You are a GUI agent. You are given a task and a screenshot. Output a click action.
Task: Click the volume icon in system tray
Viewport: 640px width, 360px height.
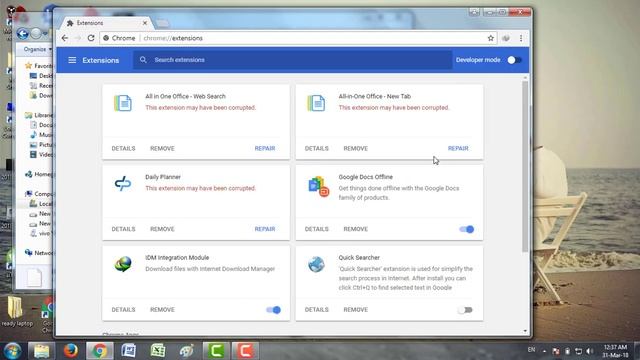pos(589,351)
